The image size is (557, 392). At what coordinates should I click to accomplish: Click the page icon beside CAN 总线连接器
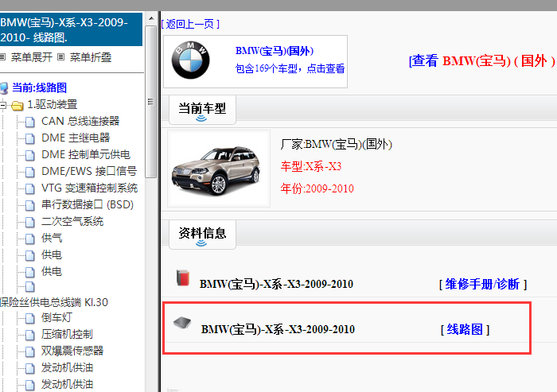pos(30,122)
